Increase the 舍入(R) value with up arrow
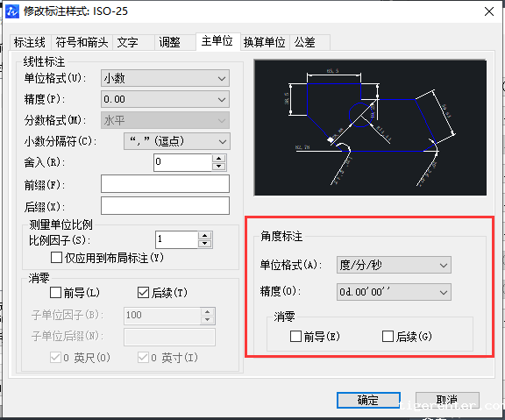 (x=219, y=158)
